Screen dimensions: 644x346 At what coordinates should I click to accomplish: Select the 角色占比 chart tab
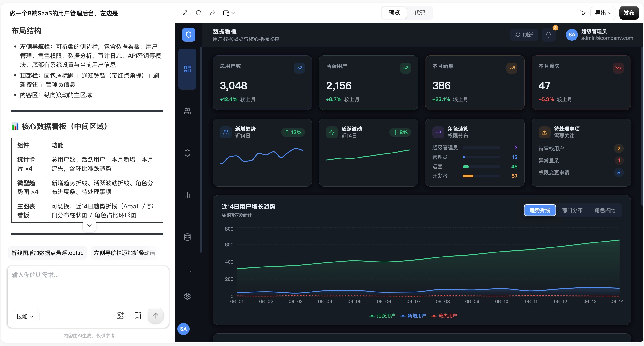point(605,210)
